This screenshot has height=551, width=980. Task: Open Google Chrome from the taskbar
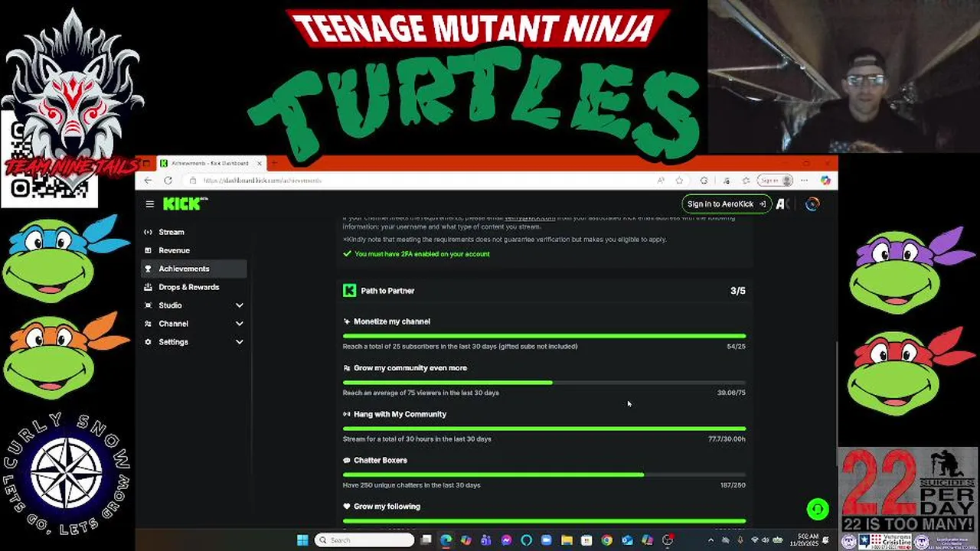606,540
